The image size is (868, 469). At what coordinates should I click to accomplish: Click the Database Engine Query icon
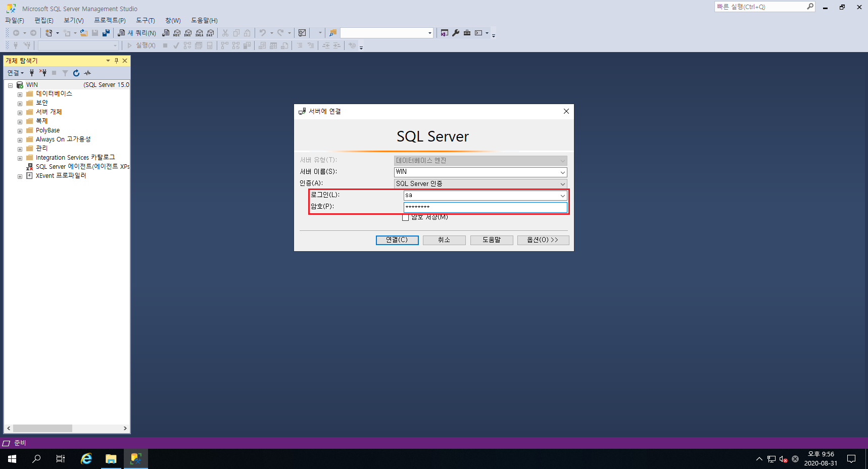166,33
